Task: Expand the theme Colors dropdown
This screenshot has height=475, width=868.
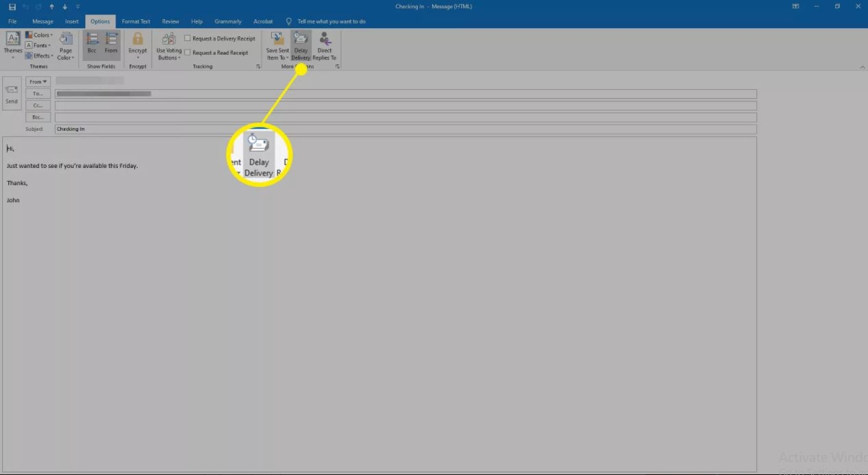Action: coord(39,35)
